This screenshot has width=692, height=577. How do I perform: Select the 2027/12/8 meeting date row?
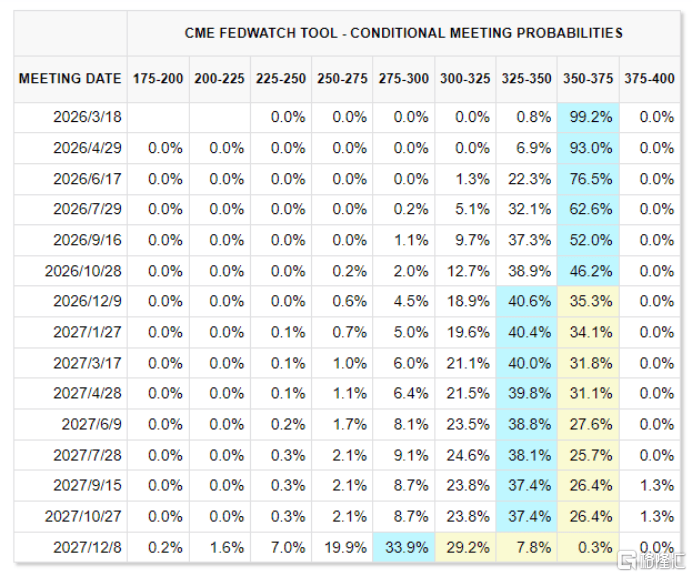coord(87,548)
